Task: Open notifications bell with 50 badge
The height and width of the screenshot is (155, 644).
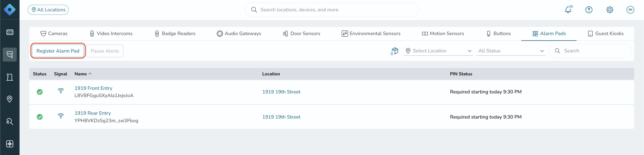Action: coord(568,10)
